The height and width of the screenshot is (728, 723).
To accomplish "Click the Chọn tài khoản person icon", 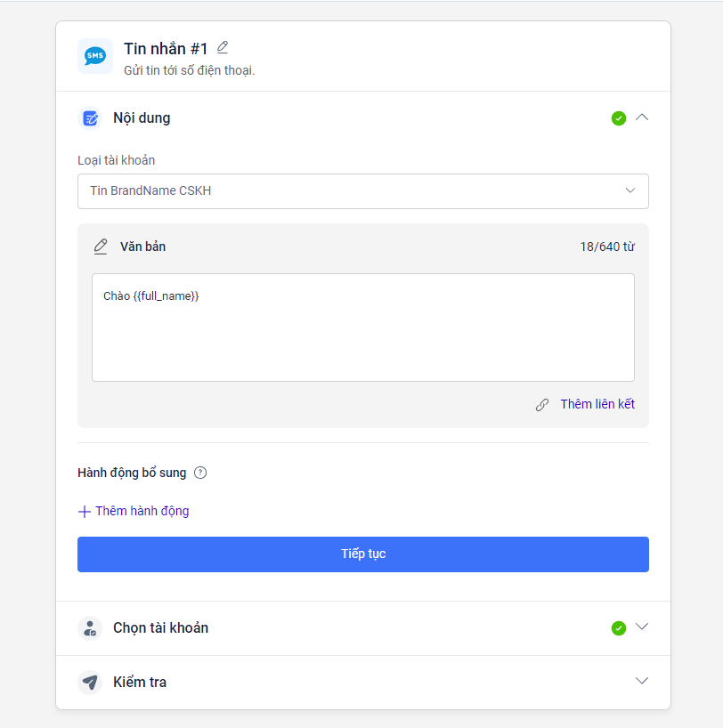I will point(90,628).
